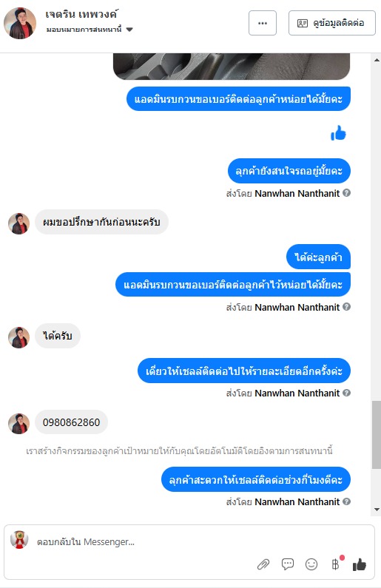Click the help icon under the last sent message
The image size is (381, 588).
tap(347, 501)
